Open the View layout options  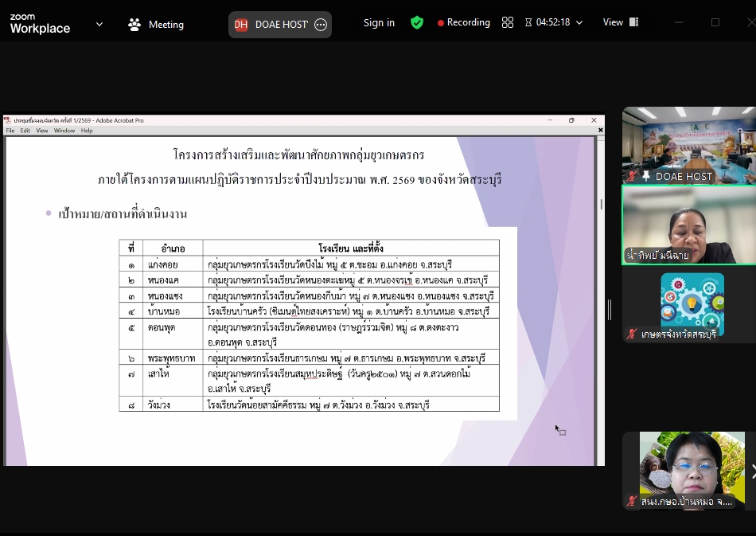coord(621,23)
